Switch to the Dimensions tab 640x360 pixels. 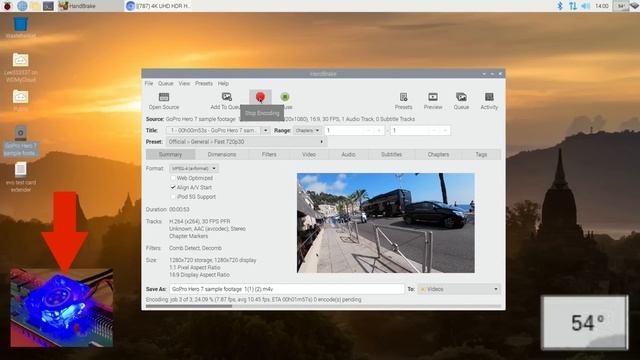pyautogui.click(x=222, y=154)
